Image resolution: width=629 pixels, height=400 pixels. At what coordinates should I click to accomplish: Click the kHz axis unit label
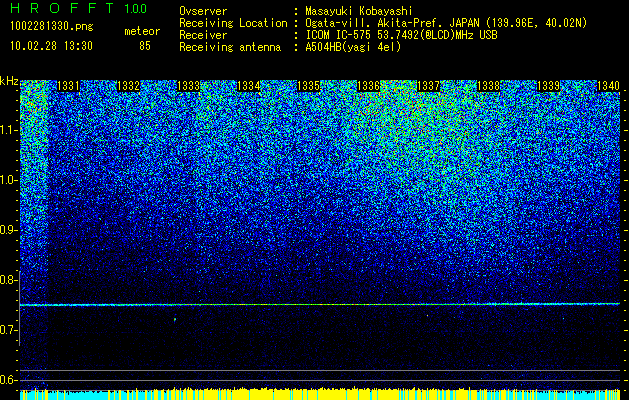tap(9, 81)
